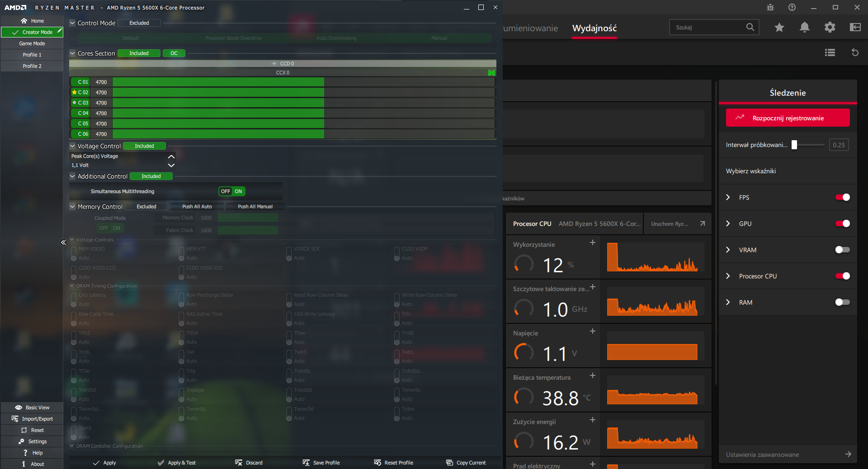Select Game Mode profile
Image resolution: width=868 pixels, height=469 pixels.
32,43
